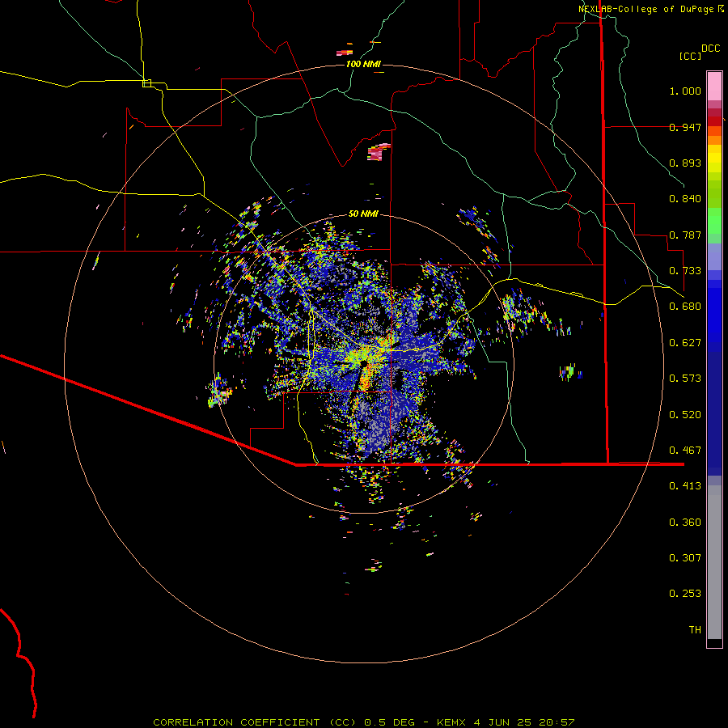Click the 0.307 color scale value
This screenshot has height=728, width=728.
click(685, 558)
